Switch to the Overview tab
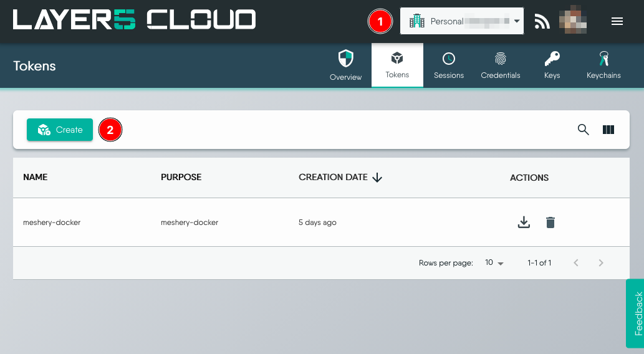This screenshot has width=644, height=354. (345, 66)
